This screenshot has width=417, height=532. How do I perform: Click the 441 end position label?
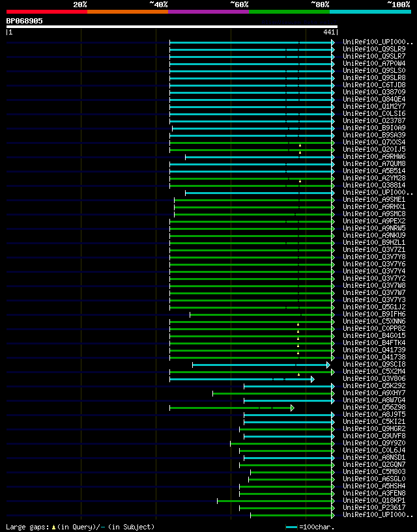click(x=330, y=32)
